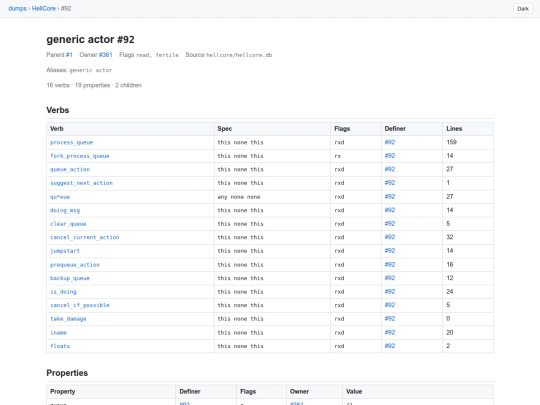Open the qu*eue verb

60,197
